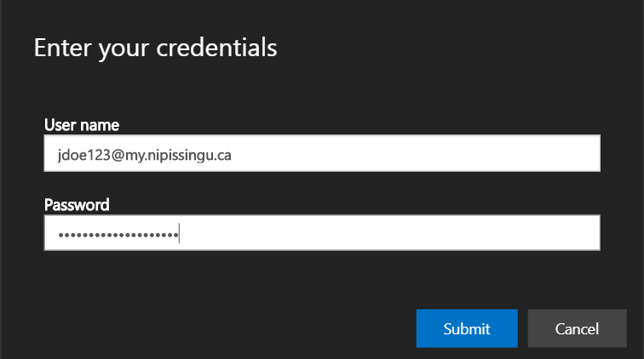This screenshot has width=644, height=359.
Task: Click the masked password dots
Action: 112,234
